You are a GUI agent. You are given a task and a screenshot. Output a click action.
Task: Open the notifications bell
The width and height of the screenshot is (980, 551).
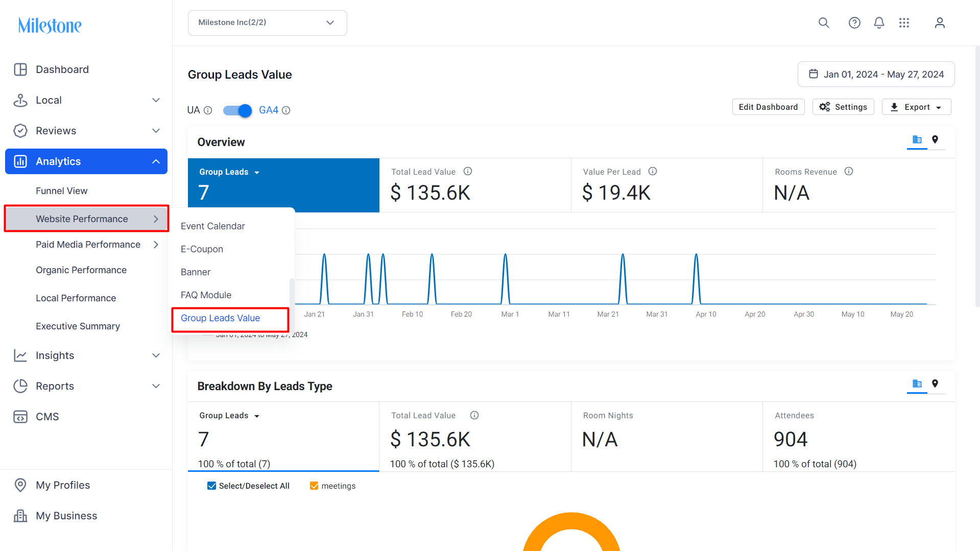[x=879, y=23]
